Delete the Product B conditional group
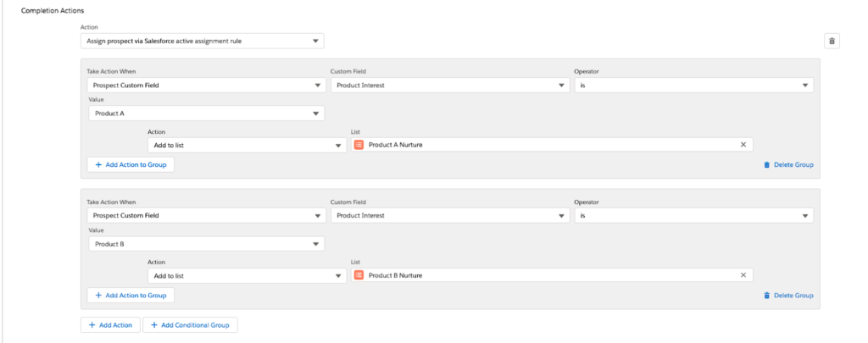 point(788,296)
